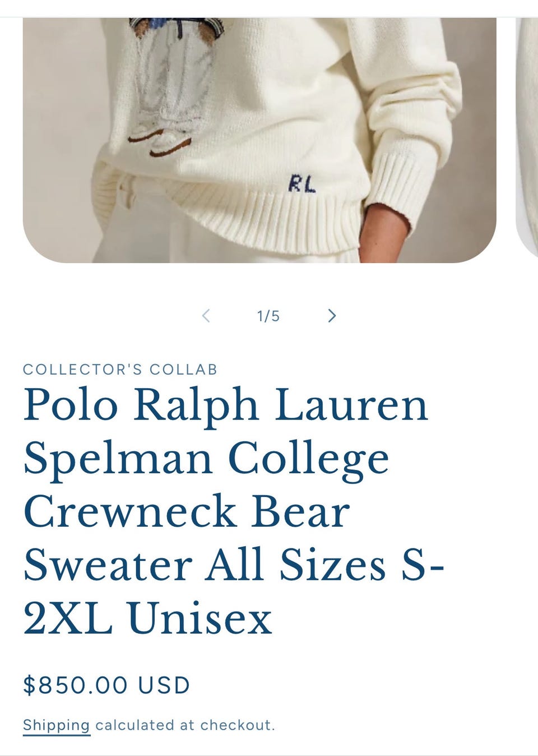538x756 pixels.
Task: Click "Crewneck Bear" in the product title
Action: pyautogui.click(x=187, y=511)
